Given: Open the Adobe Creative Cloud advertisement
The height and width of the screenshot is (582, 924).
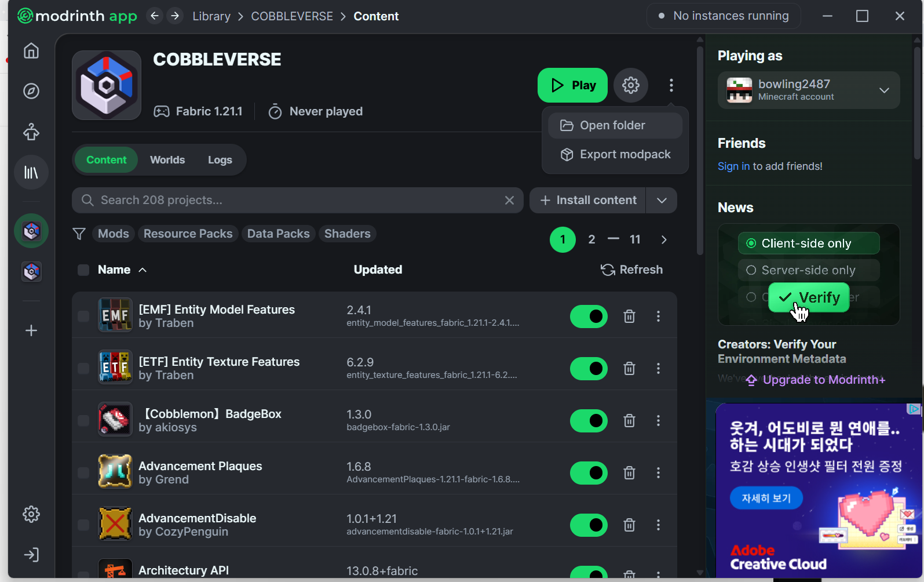Looking at the screenshot, I should [x=818, y=491].
